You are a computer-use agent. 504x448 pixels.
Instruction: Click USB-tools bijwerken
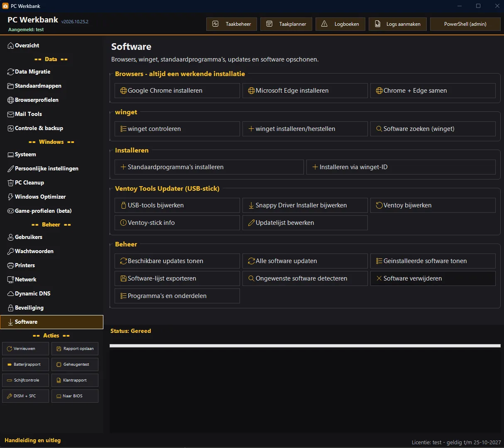(177, 205)
